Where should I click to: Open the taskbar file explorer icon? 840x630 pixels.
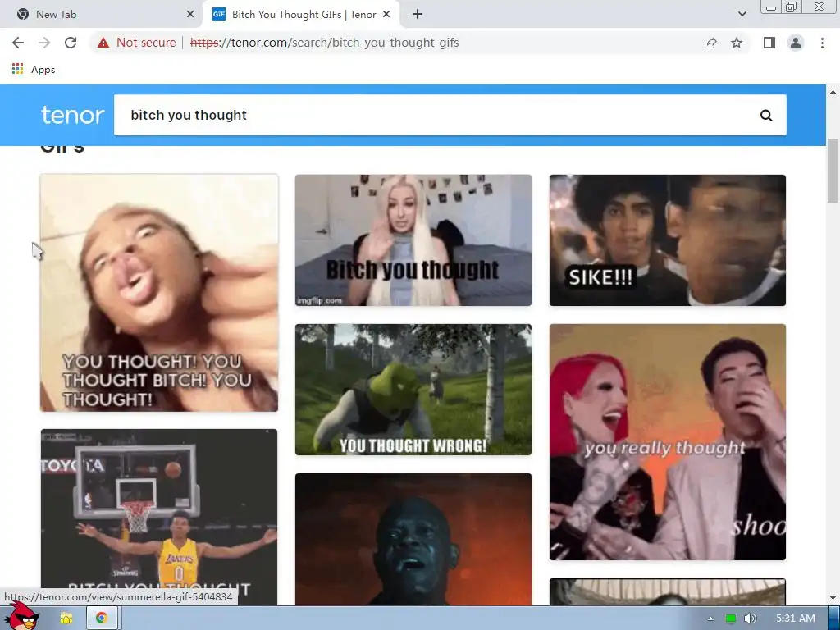pyautogui.click(x=66, y=619)
